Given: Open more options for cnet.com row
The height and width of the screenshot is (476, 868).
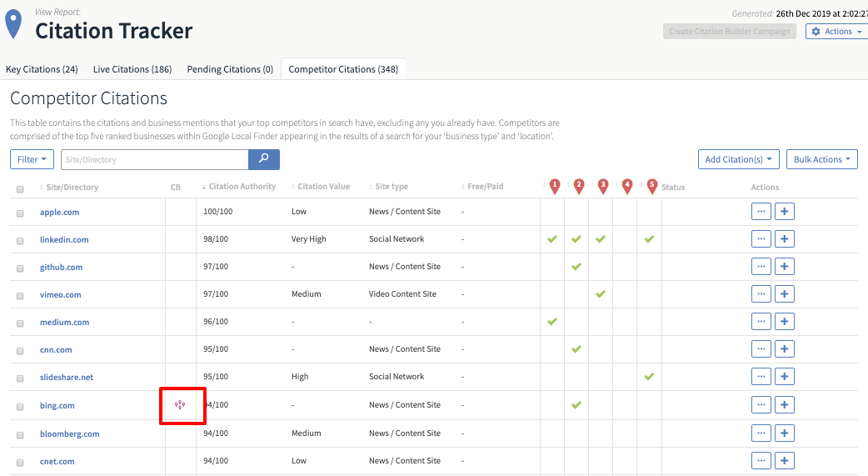Looking at the screenshot, I should pos(761,460).
